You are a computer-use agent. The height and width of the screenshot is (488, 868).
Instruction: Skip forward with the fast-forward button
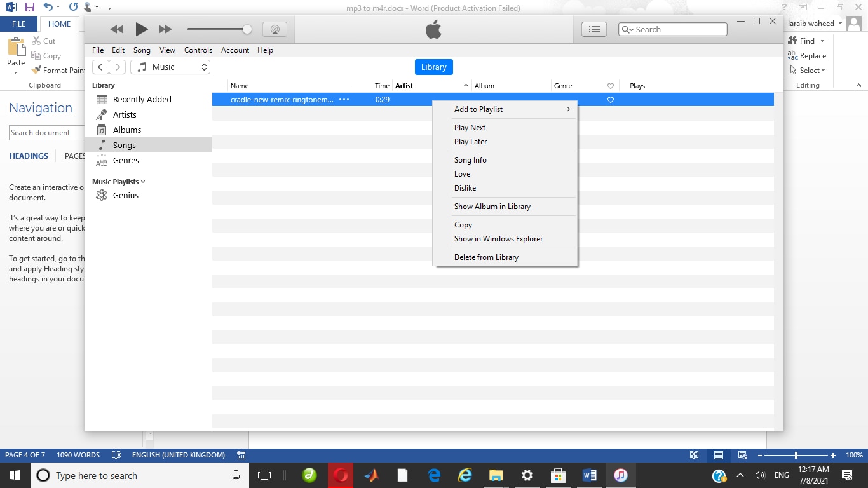[165, 29]
